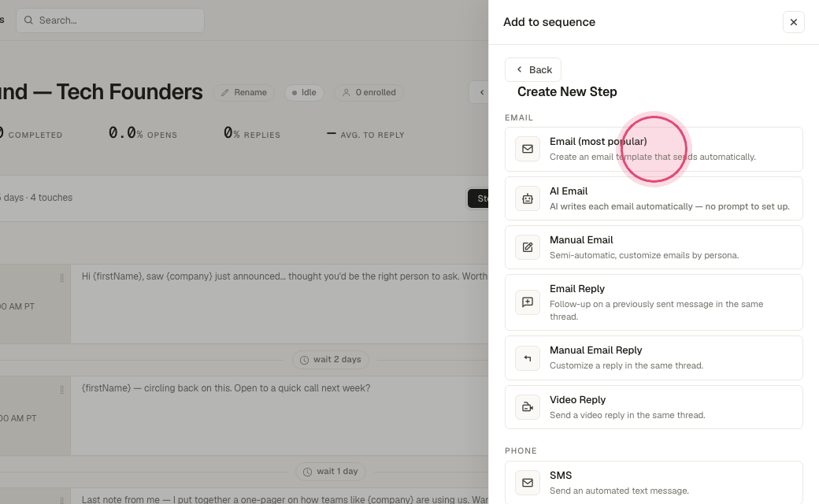Pick the Manual Email step option
This screenshot has height=504, width=819.
(654, 247)
